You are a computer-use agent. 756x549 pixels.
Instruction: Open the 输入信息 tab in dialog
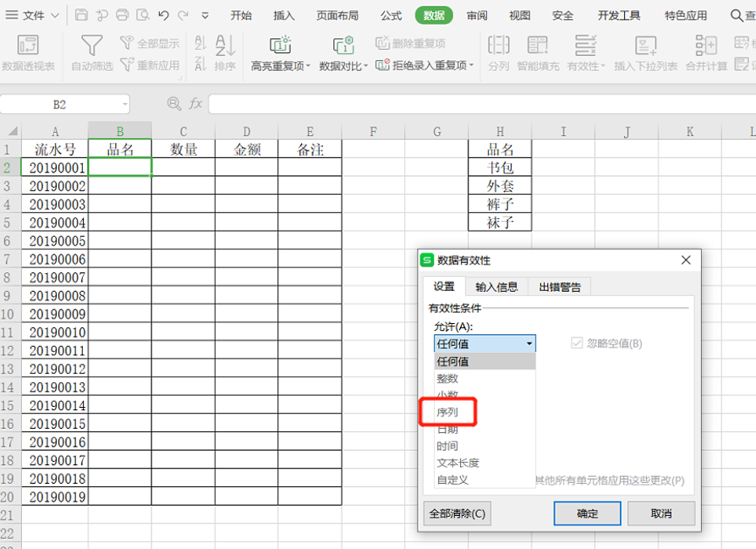(x=496, y=287)
